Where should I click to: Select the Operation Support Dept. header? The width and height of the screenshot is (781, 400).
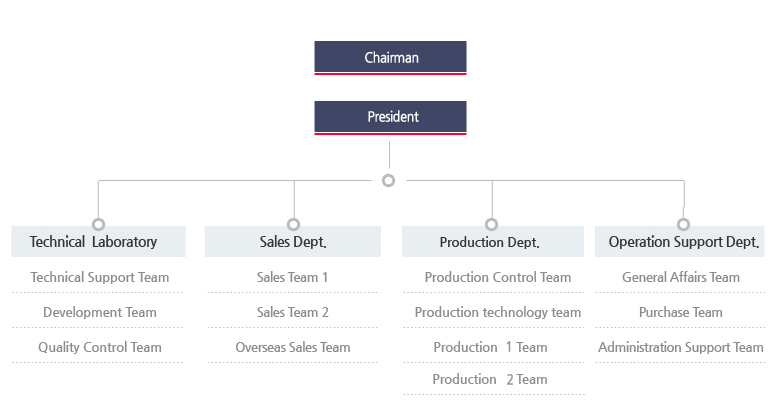point(684,242)
